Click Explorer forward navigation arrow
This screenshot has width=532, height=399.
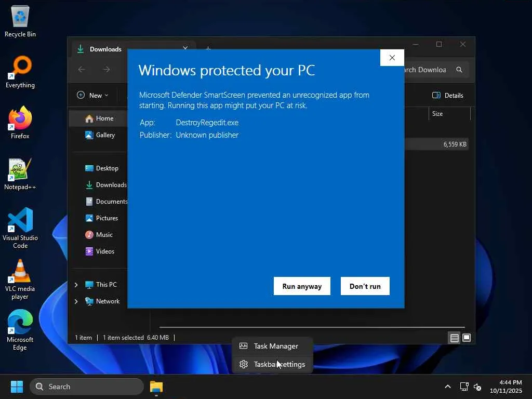[x=107, y=70]
